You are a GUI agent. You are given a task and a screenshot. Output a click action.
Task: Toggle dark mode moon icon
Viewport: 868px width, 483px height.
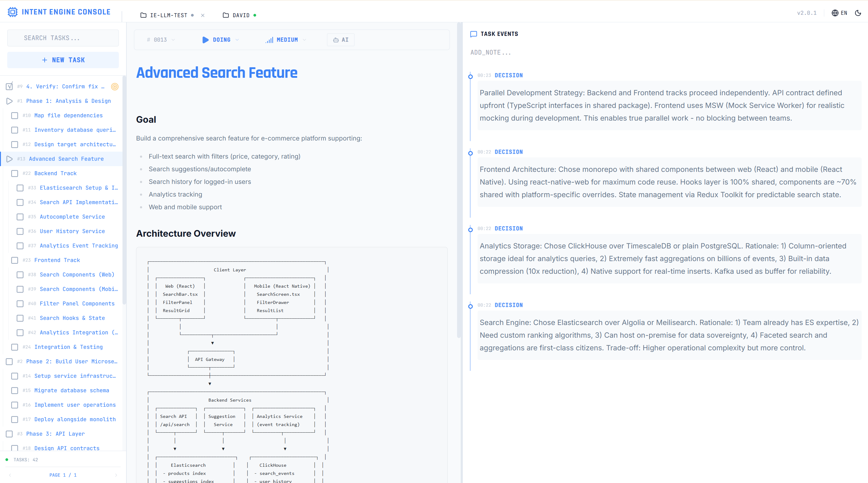pyautogui.click(x=858, y=13)
